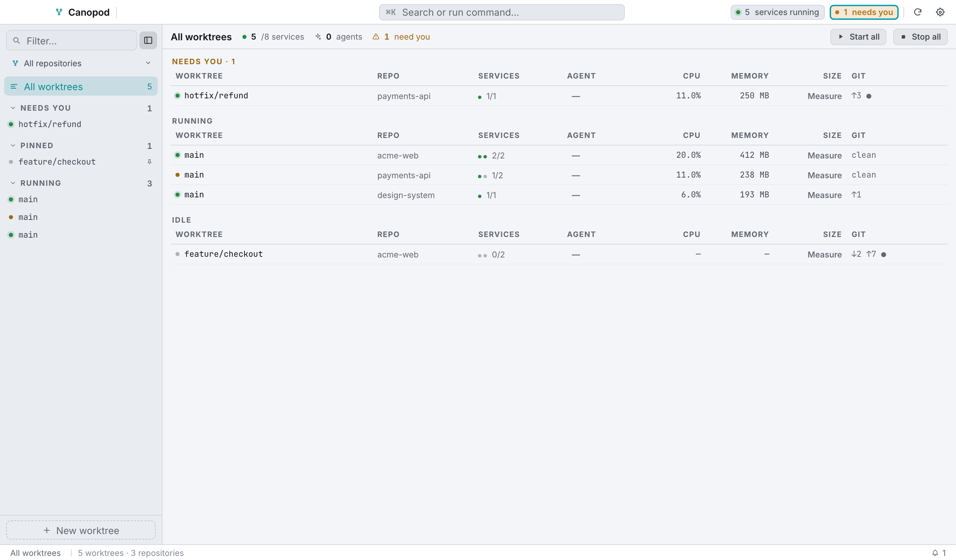Screen dimensions: 956x560
Task: Select All worktrees in sidebar
Action: tap(81, 86)
